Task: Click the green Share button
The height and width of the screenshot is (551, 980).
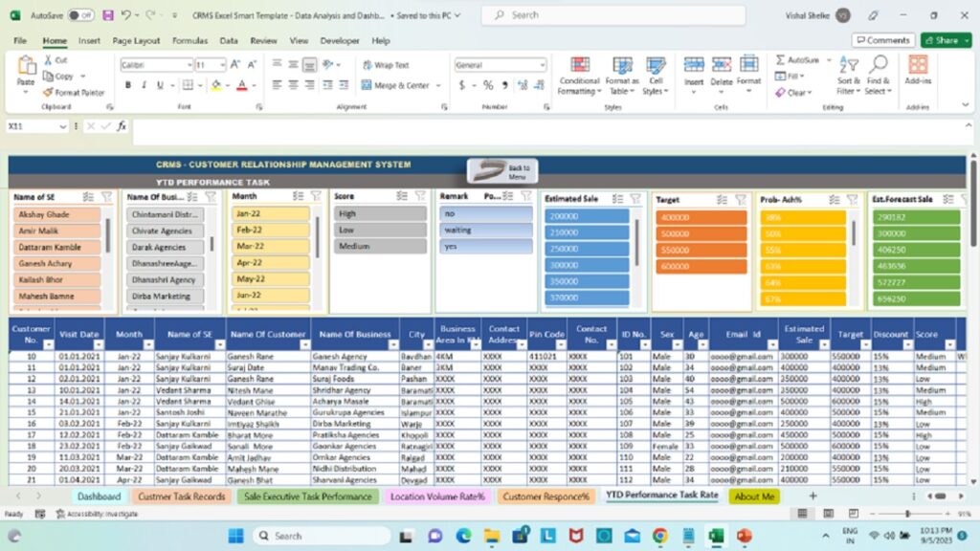Action: click(x=946, y=40)
